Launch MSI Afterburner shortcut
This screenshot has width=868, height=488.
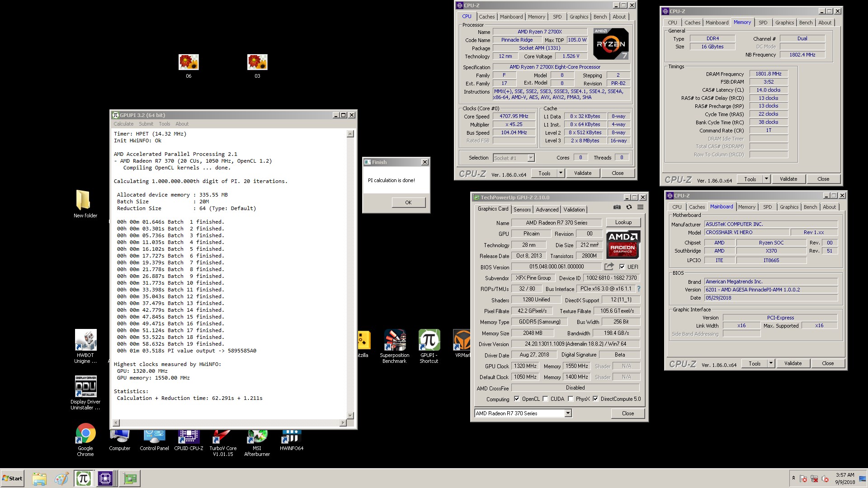[257, 443]
